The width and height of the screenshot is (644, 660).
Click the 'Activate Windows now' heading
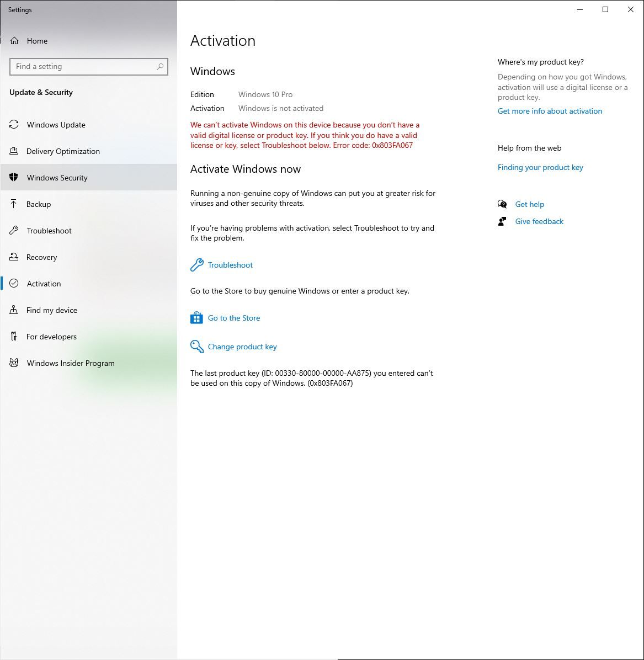click(x=246, y=169)
